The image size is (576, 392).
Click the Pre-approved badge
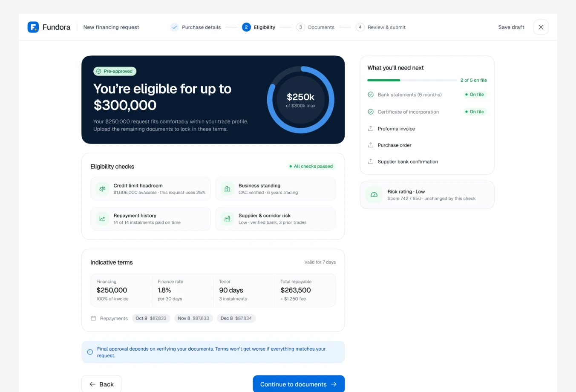tap(115, 71)
